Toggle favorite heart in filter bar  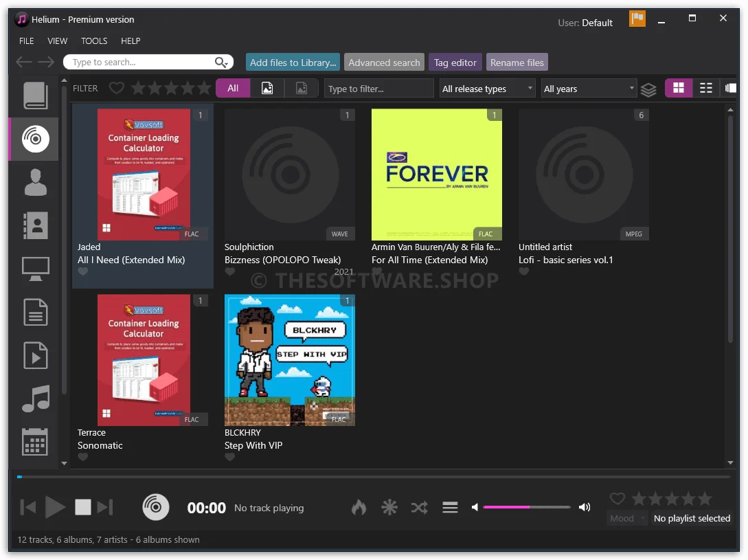[116, 88]
